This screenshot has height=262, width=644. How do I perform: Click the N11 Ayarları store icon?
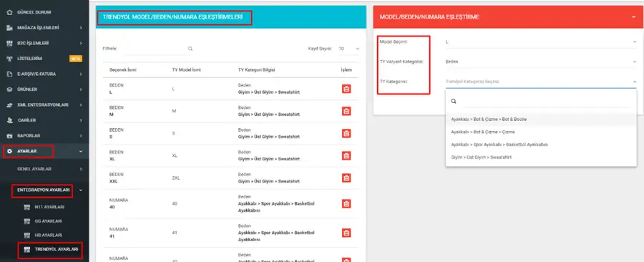(27, 207)
